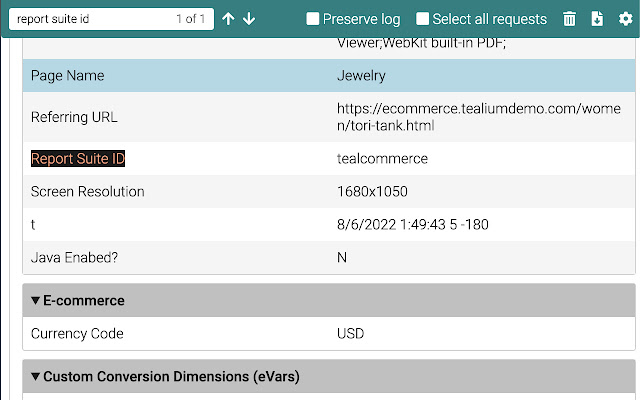Select the 1680x1050 resolution value
The width and height of the screenshot is (640, 400).
point(371,192)
